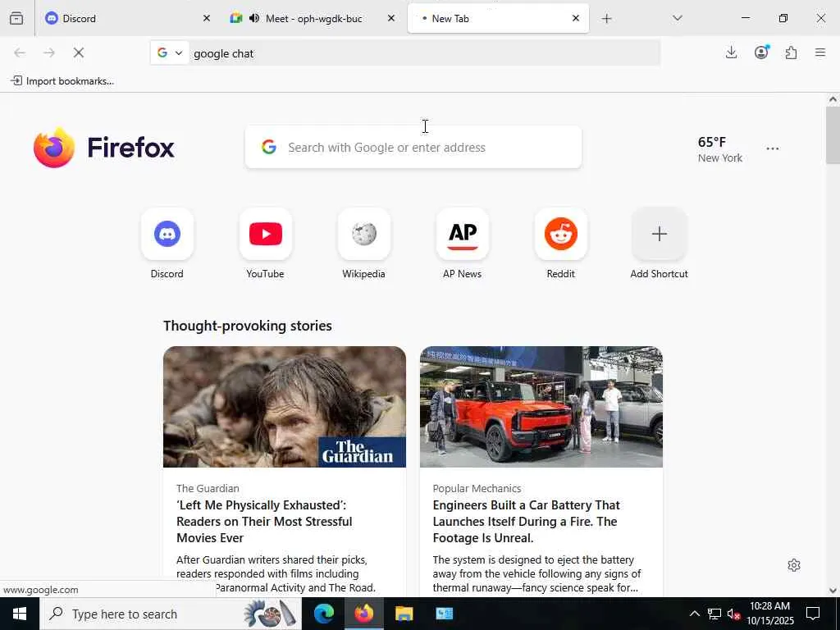Screen dimensions: 840x630
Task: Focus the page Search with Google box
Action: click(413, 148)
